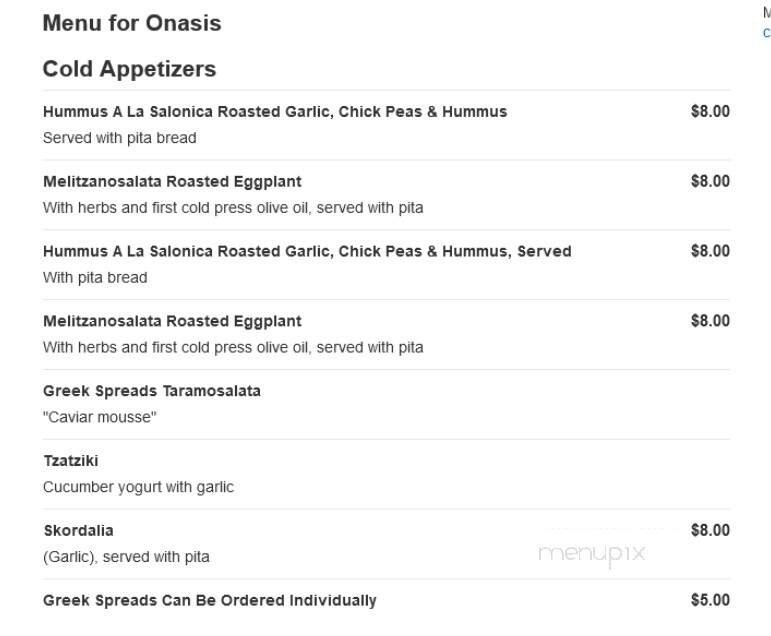The height and width of the screenshot is (636, 771).
Task: Select the Greek Spreads Taramosalata item
Action: [x=152, y=391]
